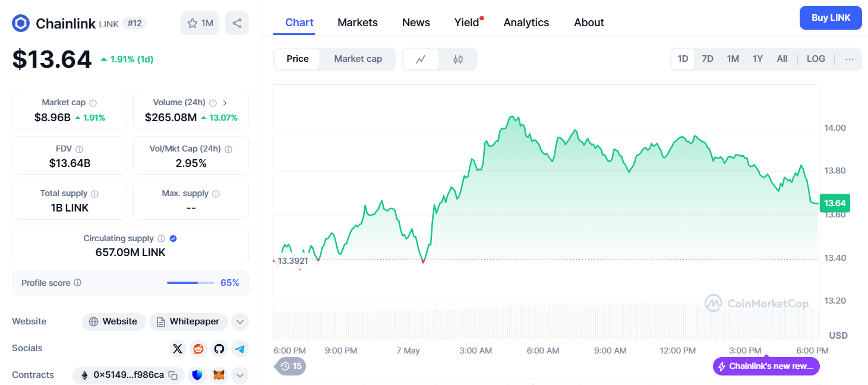Viewport: 868px width, 385px height.
Task: Expand Volume (24h) details arrow
Action: click(225, 103)
